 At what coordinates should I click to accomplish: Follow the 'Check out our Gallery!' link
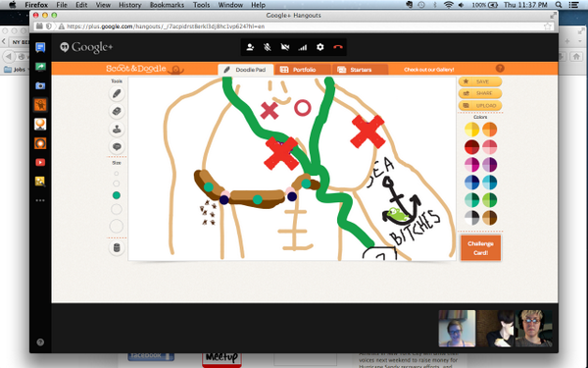tap(428, 70)
